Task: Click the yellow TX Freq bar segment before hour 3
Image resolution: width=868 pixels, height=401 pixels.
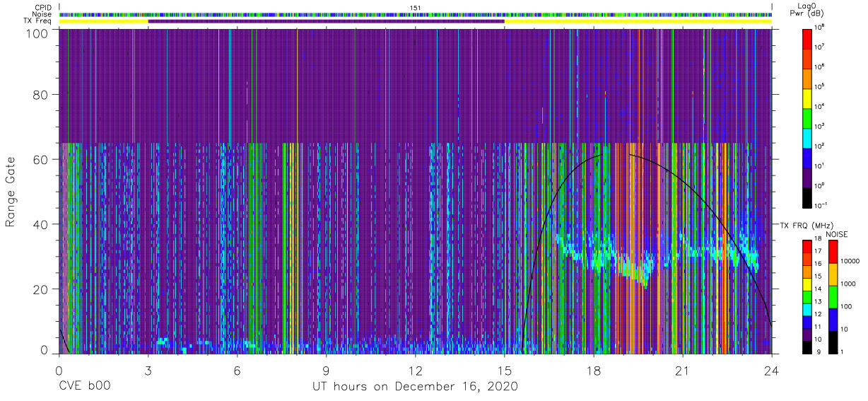Action: click(103, 21)
